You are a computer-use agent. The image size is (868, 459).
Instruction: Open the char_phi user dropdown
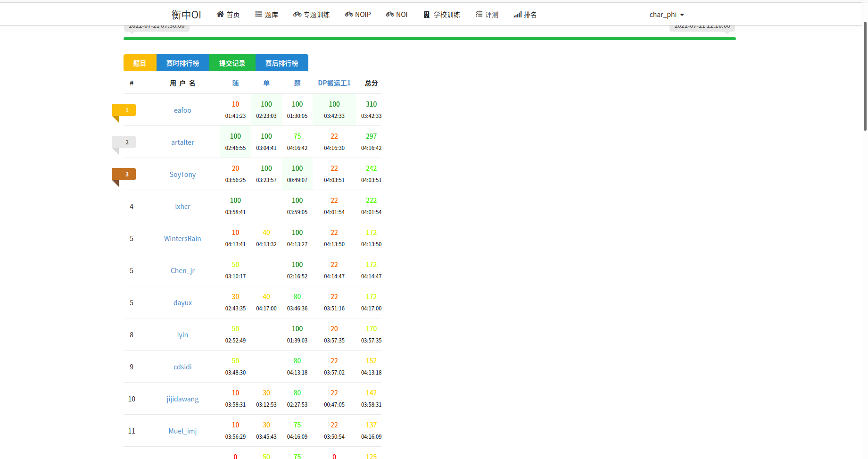pyautogui.click(x=667, y=15)
